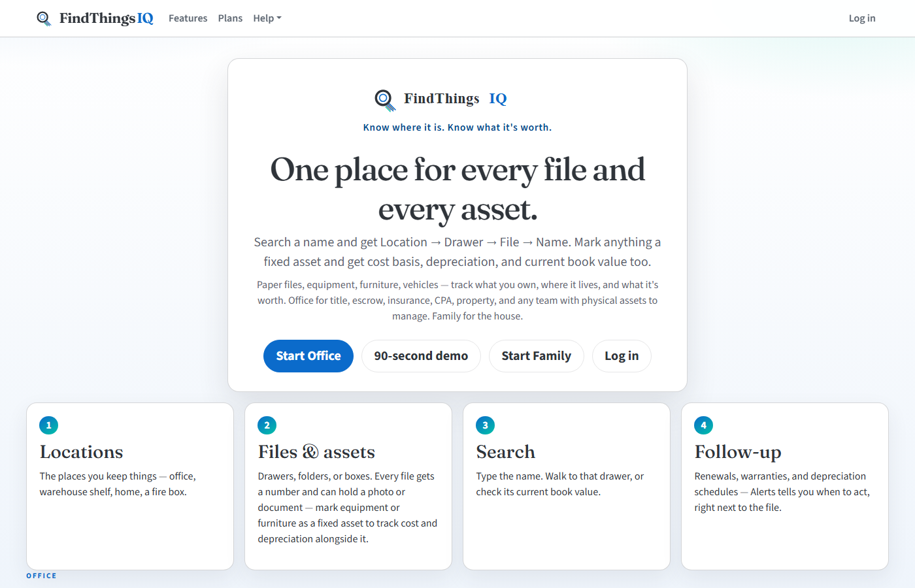Click the step 1 badge on Locations card

point(49,425)
